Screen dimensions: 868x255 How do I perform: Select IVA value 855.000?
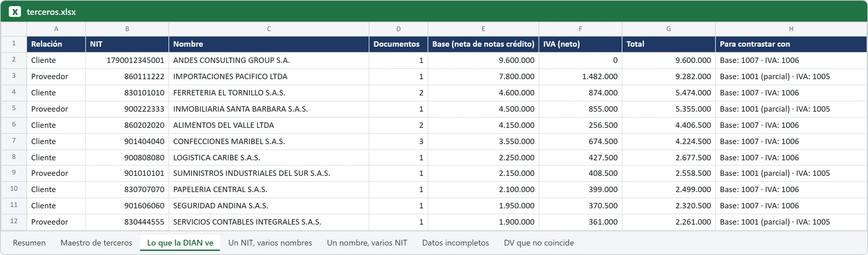pos(580,109)
